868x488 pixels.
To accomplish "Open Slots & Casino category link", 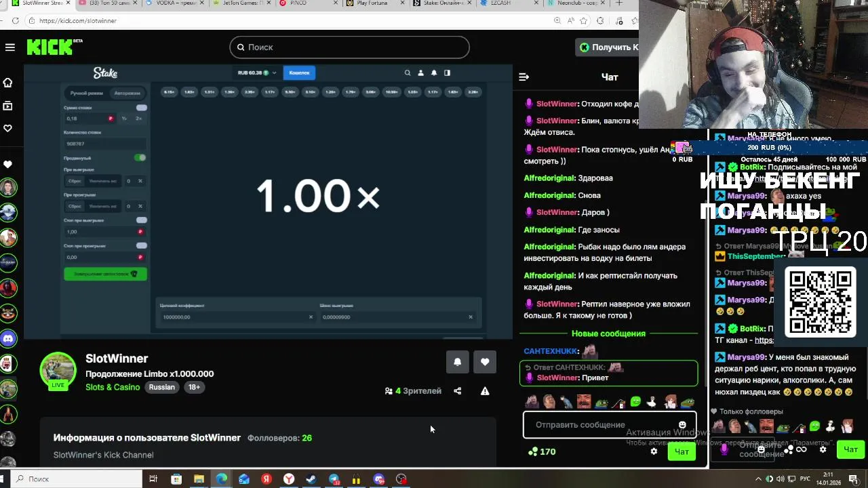I will coord(113,387).
